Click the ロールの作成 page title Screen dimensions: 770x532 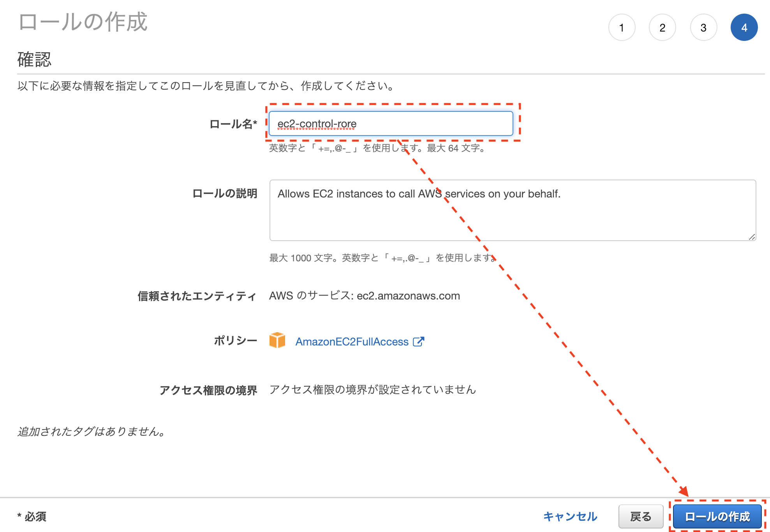[x=83, y=22]
